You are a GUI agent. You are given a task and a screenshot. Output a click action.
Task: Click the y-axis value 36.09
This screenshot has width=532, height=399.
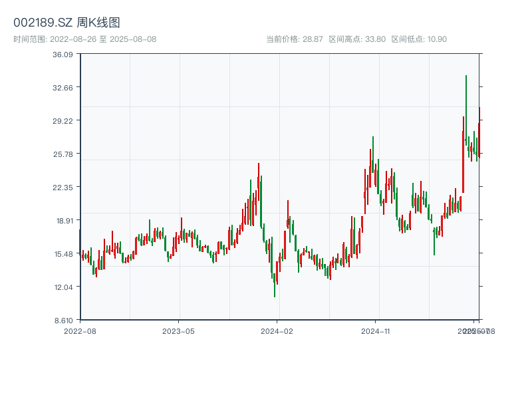click(x=63, y=55)
